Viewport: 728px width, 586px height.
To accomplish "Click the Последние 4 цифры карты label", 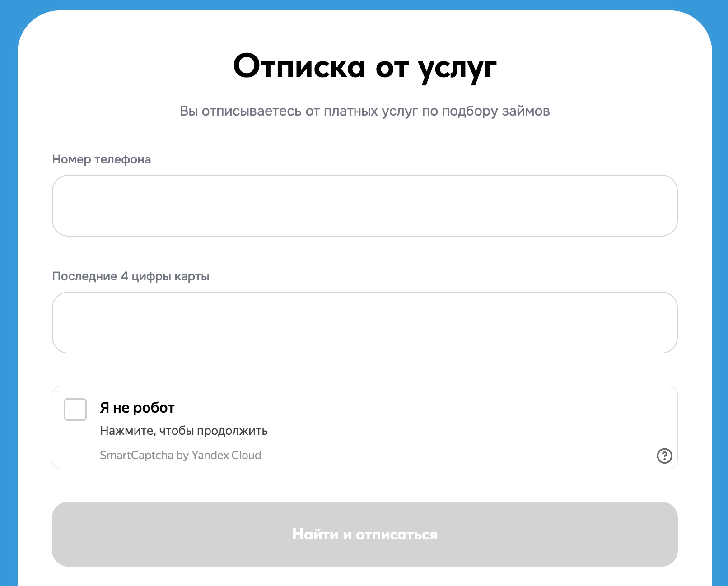I will coord(131,276).
